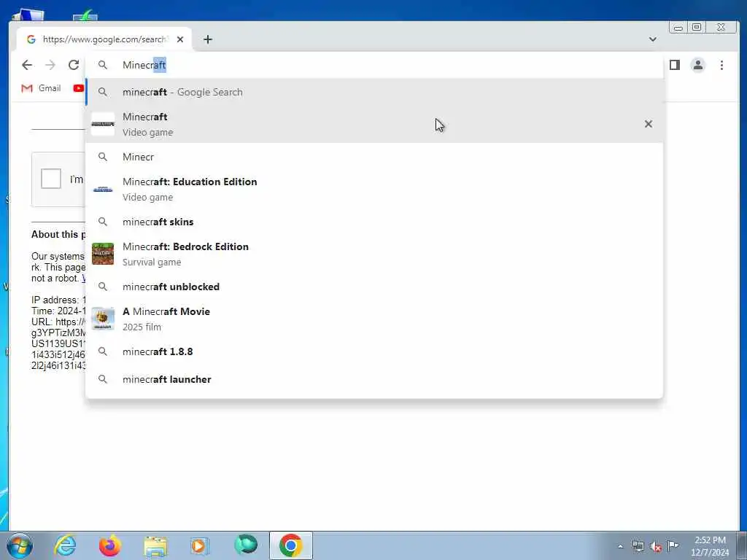Toggle the Chrome side panel
This screenshot has height=560, width=747.
pos(675,65)
